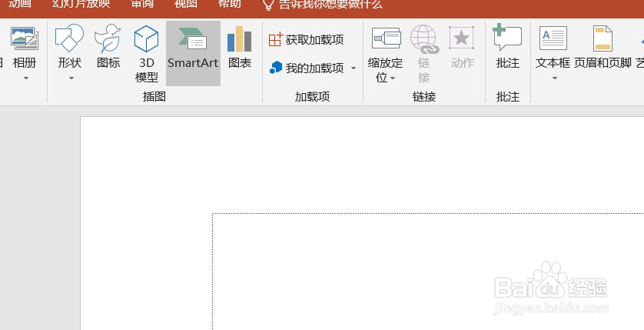
Task: Open the 帮助 help tab
Action: 229,4
